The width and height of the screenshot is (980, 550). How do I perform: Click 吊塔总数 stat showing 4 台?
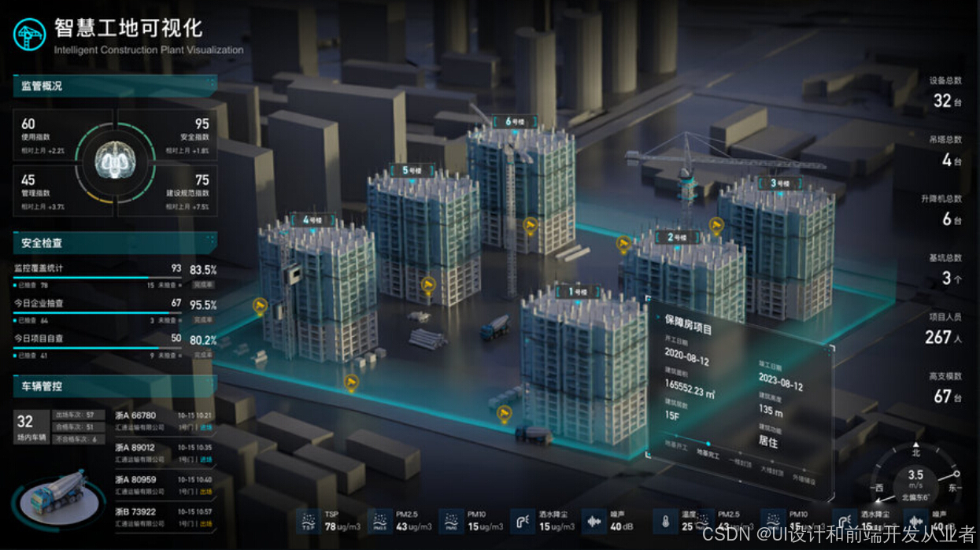pyautogui.click(x=946, y=152)
